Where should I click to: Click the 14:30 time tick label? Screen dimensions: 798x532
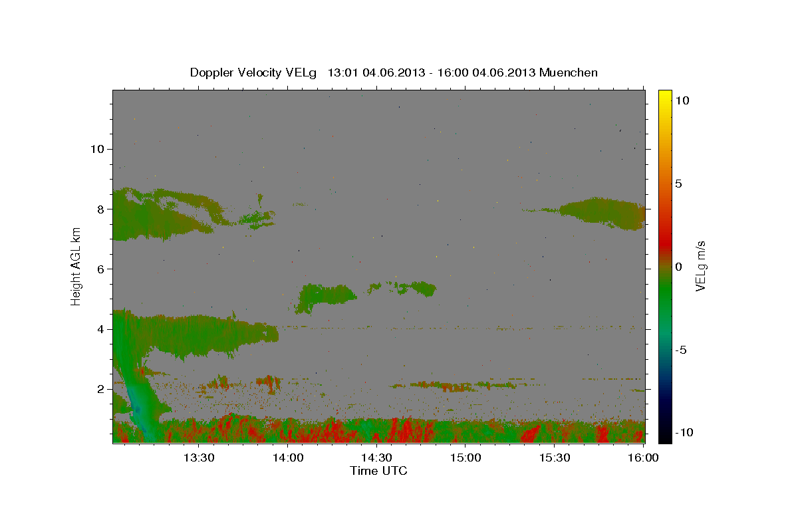point(376,458)
